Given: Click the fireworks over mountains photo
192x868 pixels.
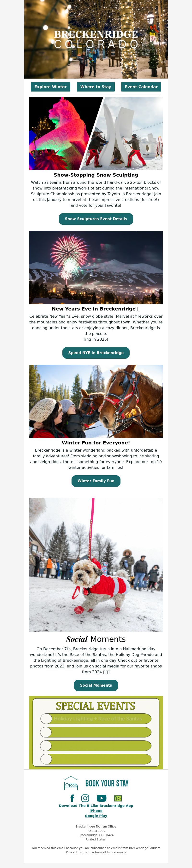Looking at the screenshot, I should 96,267.
